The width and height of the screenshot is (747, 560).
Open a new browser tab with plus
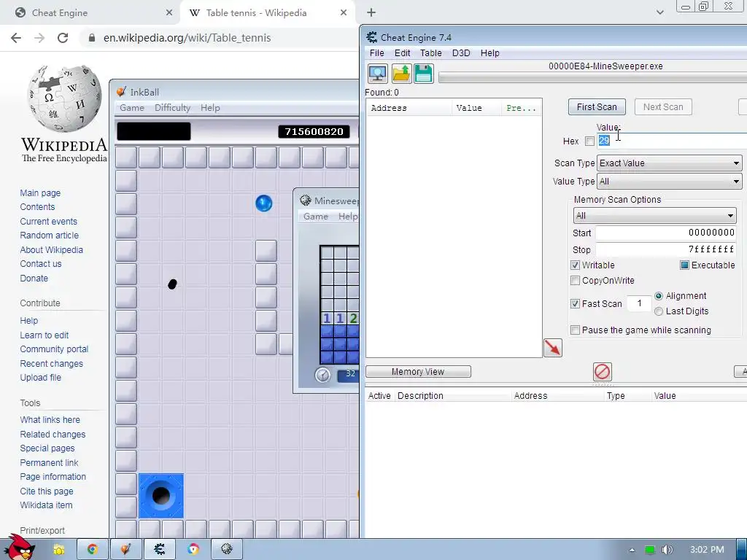(x=371, y=13)
